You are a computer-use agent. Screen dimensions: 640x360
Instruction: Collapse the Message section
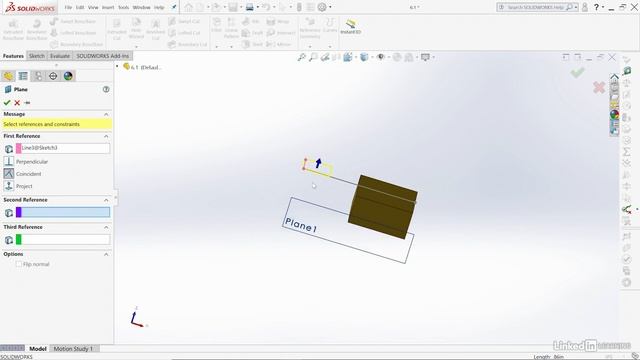coord(106,114)
